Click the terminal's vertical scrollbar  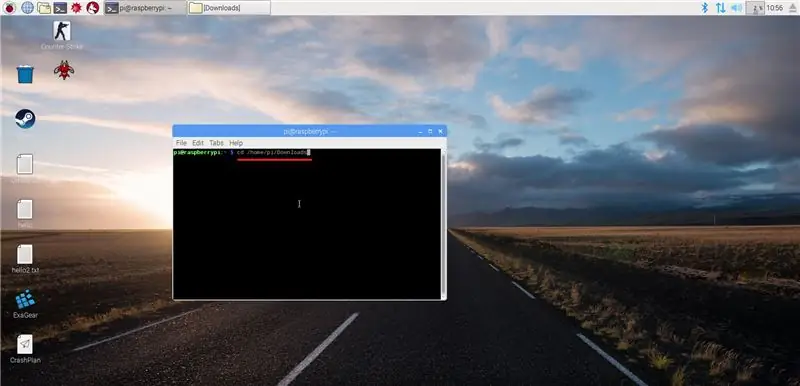[x=443, y=224]
